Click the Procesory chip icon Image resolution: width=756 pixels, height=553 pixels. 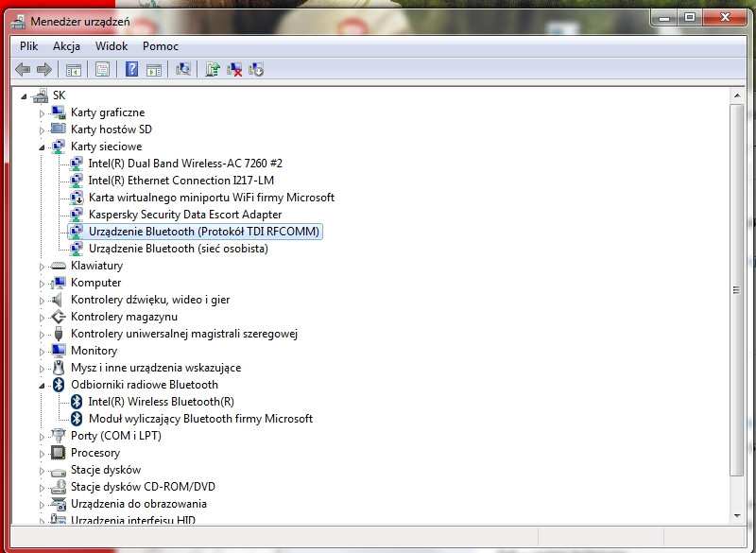(x=59, y=453)
